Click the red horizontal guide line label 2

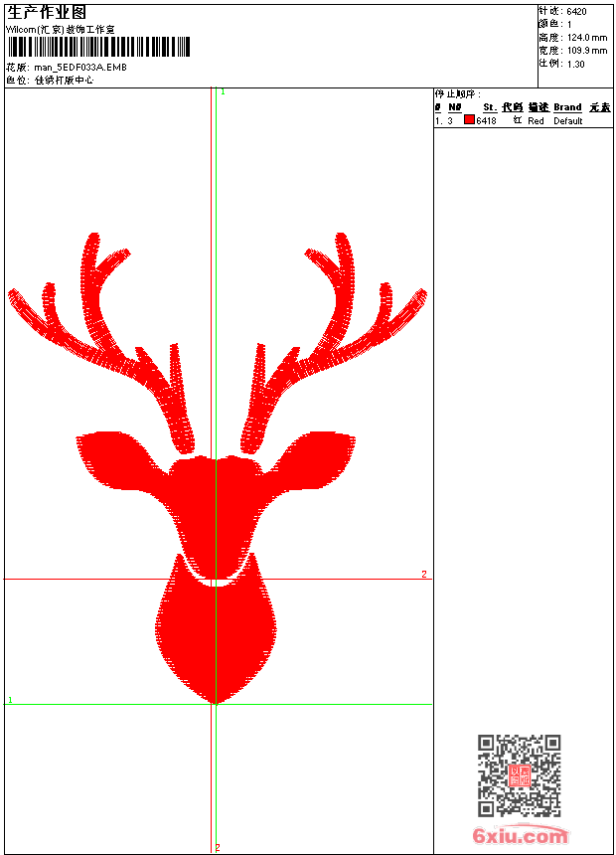pyautogui.click(x=424, y=575)
